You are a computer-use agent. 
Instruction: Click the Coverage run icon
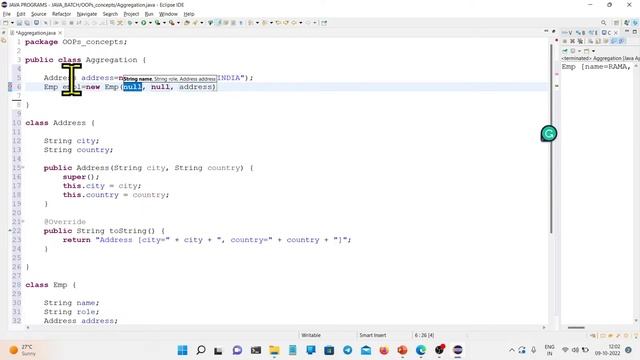158,23
